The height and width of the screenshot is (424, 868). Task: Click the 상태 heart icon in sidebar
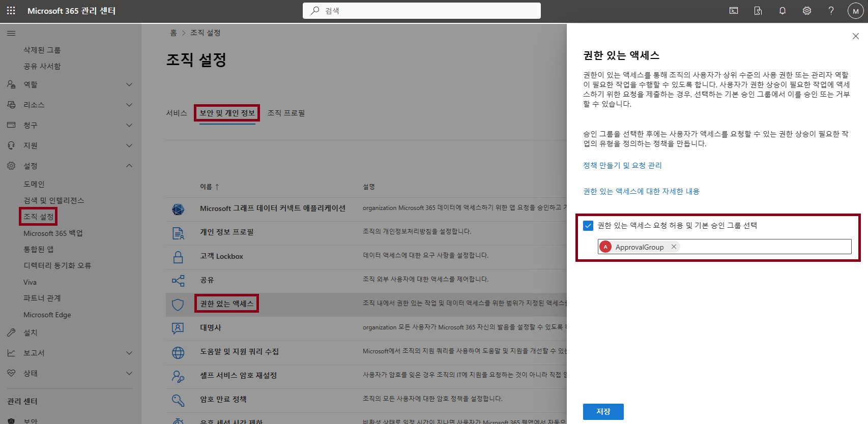[x=11, y=373]
